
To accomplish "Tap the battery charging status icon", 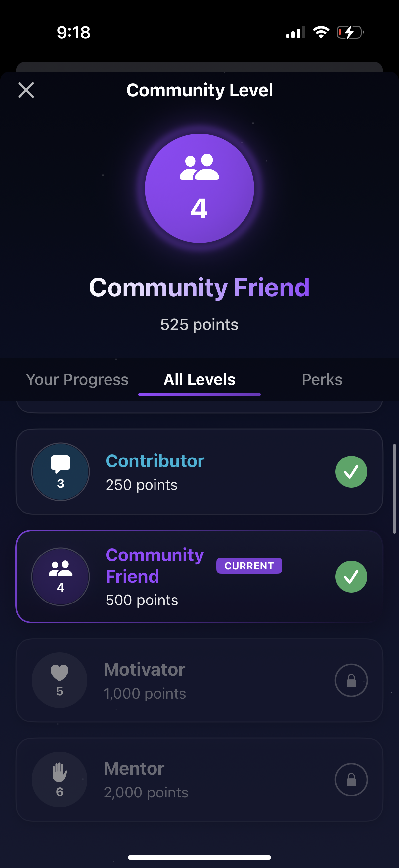I will click(x=350, y=32).
